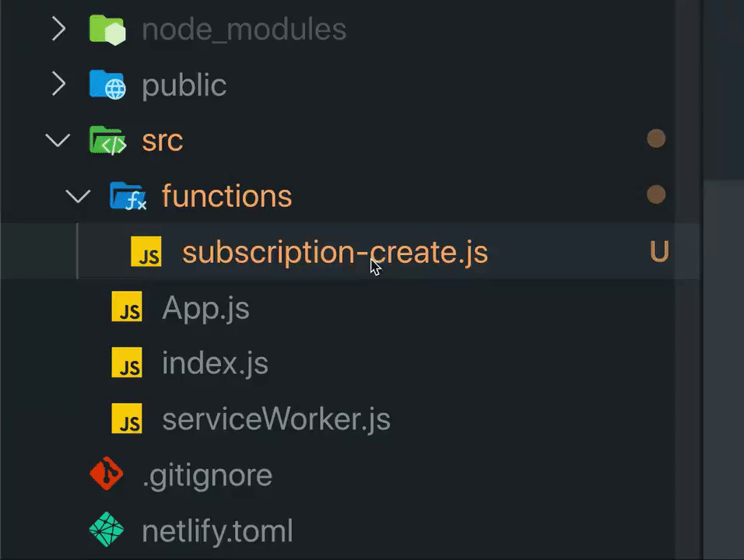Open App.js in the editor

(205, 308)
